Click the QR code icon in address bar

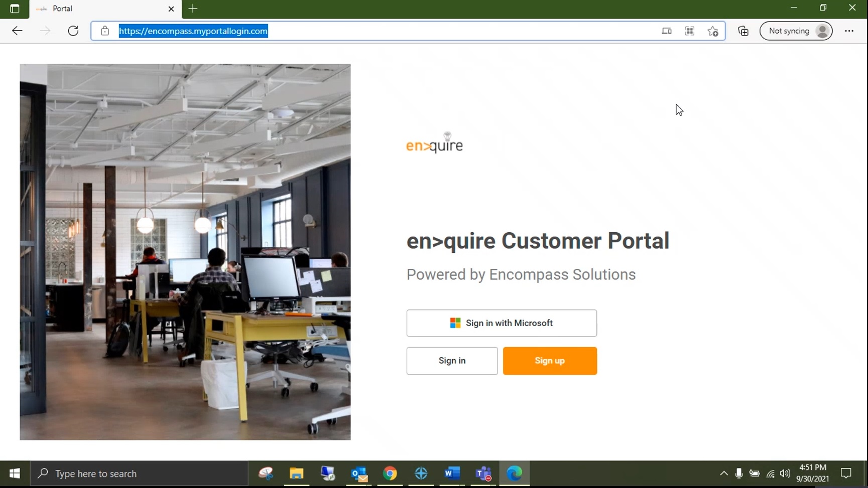click(x=690, y=31)
